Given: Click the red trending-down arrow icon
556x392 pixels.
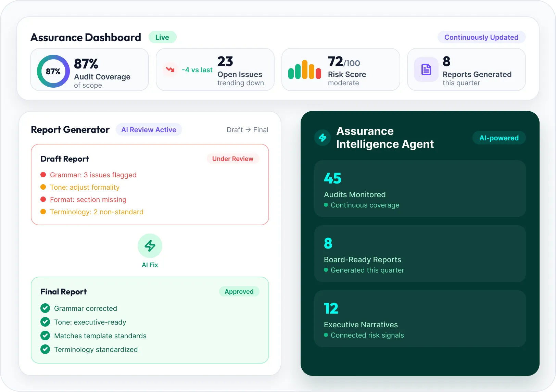Looking at the screenshot, I should pyautogui.click(x=170, y=70).
